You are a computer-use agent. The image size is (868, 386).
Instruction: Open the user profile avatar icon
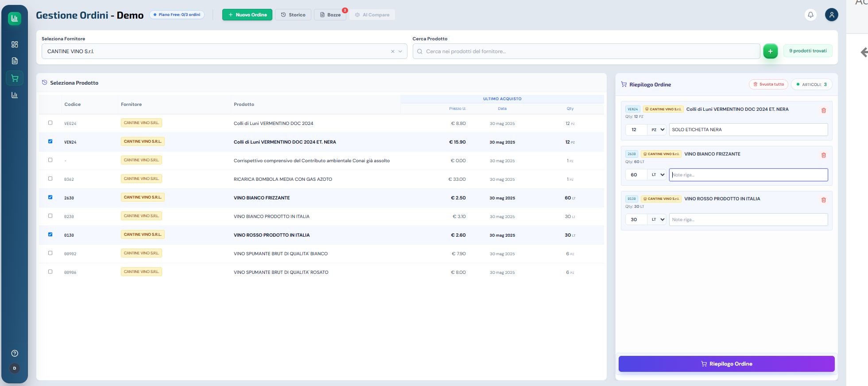(x=832, y=15)
